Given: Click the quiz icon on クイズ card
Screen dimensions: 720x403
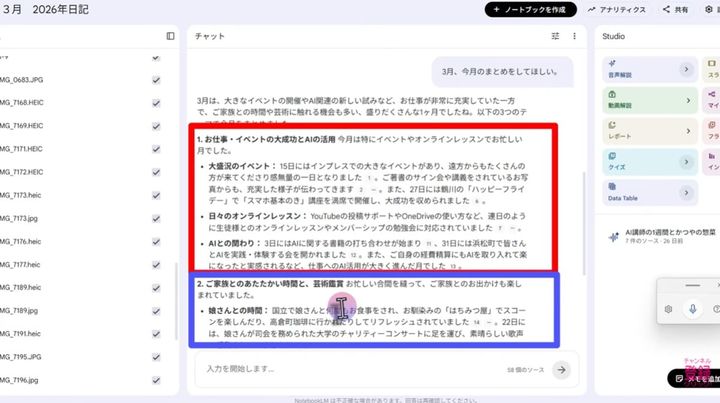Looking at the screenshot, I should coord(612,156).
